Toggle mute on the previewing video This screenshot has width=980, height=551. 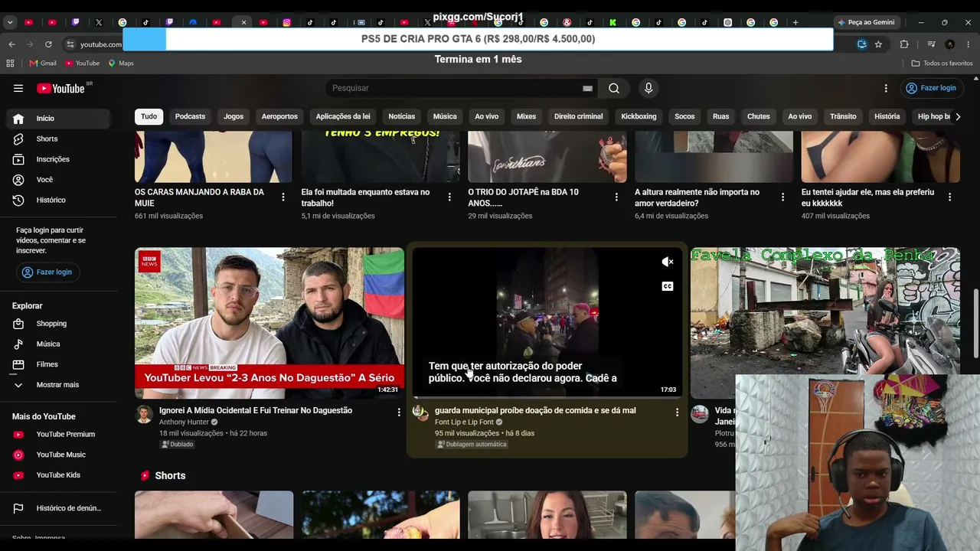(x=668, y=262)
